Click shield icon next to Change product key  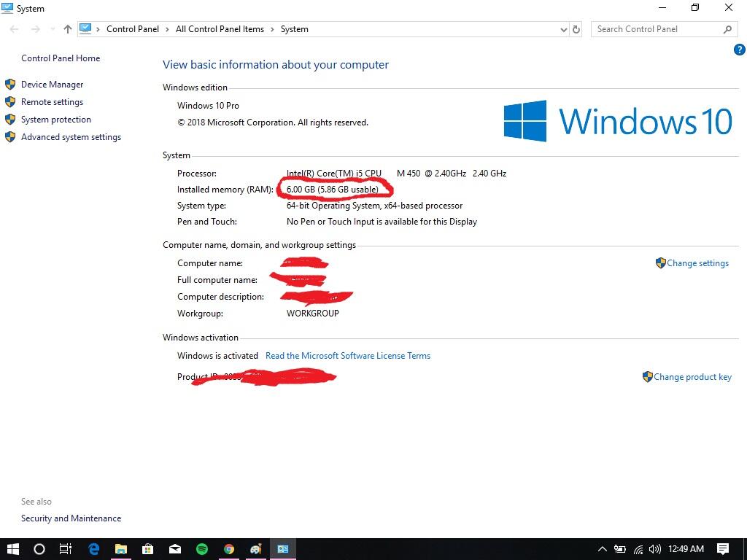click(647, 377)
